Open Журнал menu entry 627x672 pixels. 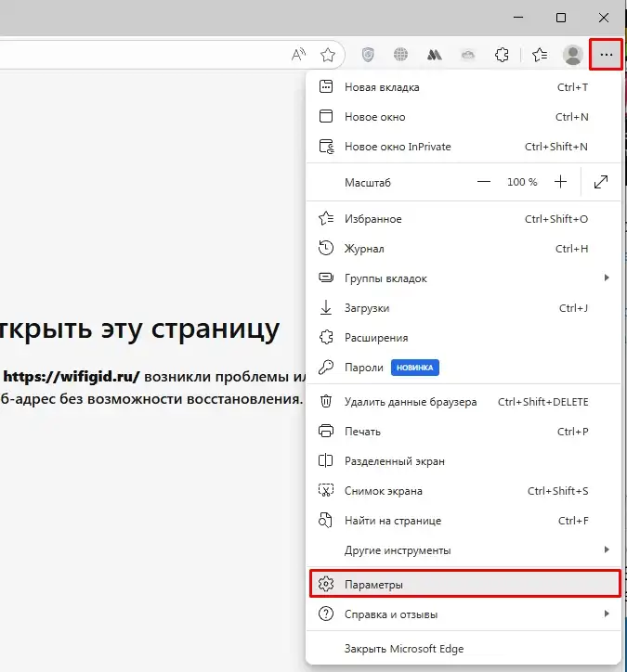[464, 249]
